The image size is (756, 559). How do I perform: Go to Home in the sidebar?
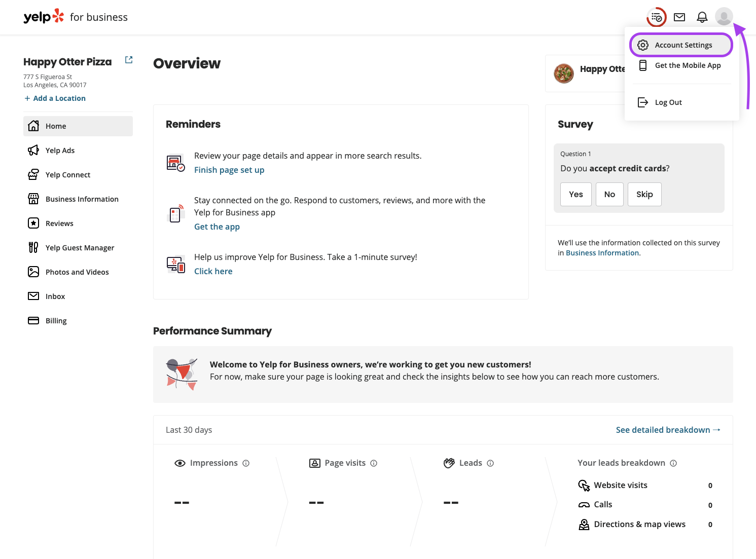[x=78, y=126]
